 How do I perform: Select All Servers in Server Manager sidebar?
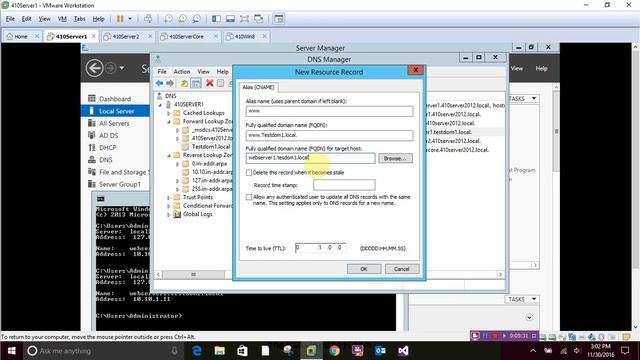click(114, 123)
